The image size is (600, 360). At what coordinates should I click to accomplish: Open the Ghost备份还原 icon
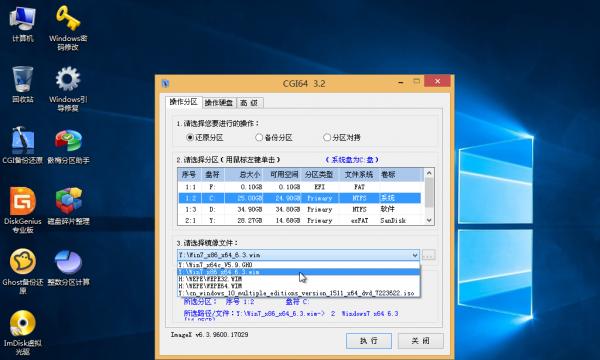[23, 271]
